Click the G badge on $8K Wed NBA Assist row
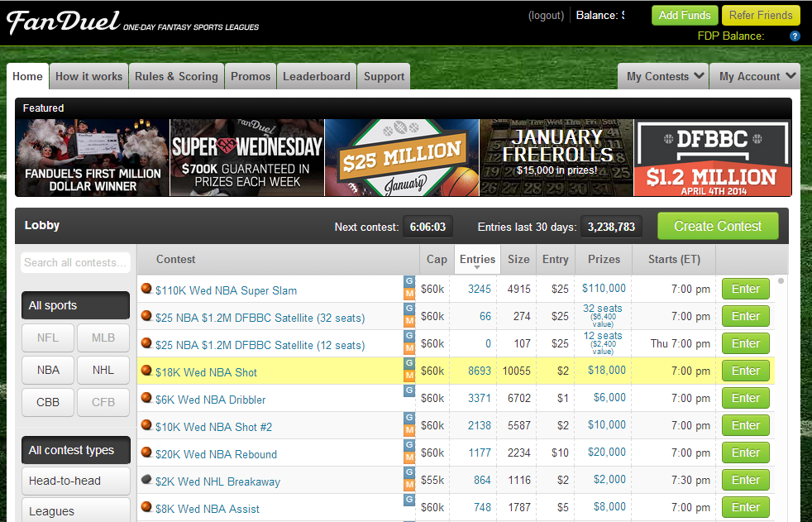Screen dimensions: 812x522 [408, 500]
